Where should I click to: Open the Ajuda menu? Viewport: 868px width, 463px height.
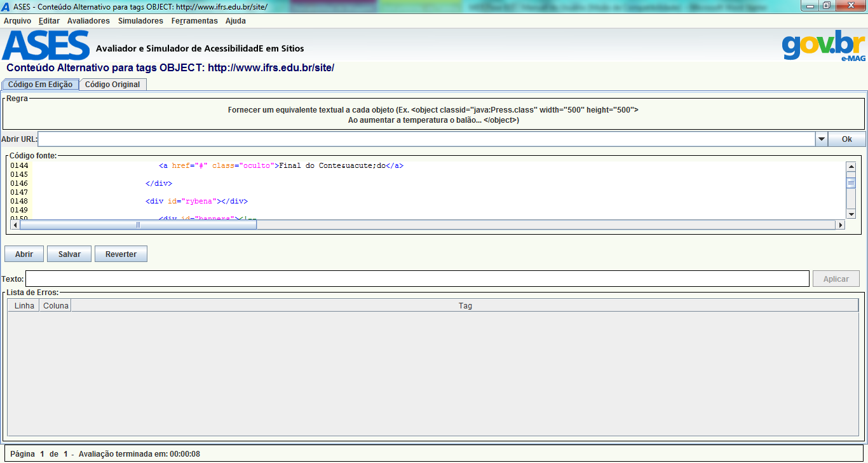pos(236,21)
